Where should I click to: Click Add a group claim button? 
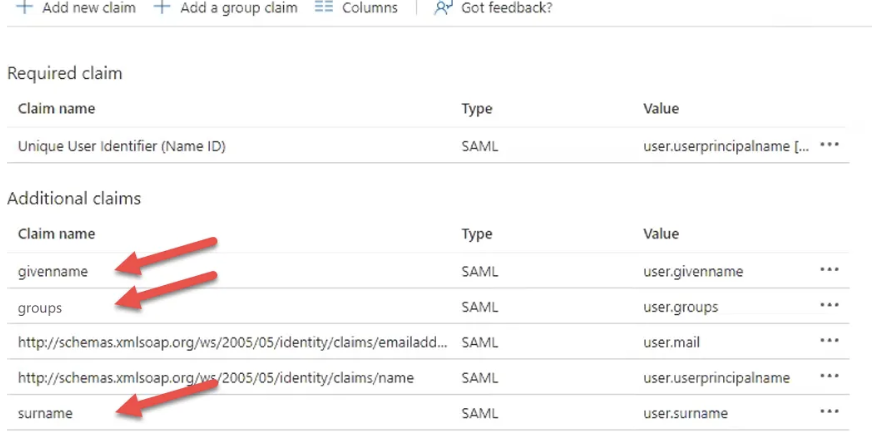pos(226,8)
